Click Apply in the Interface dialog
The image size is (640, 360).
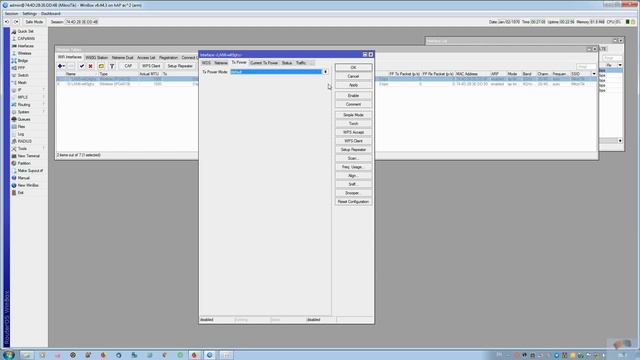tap(353, 85)
